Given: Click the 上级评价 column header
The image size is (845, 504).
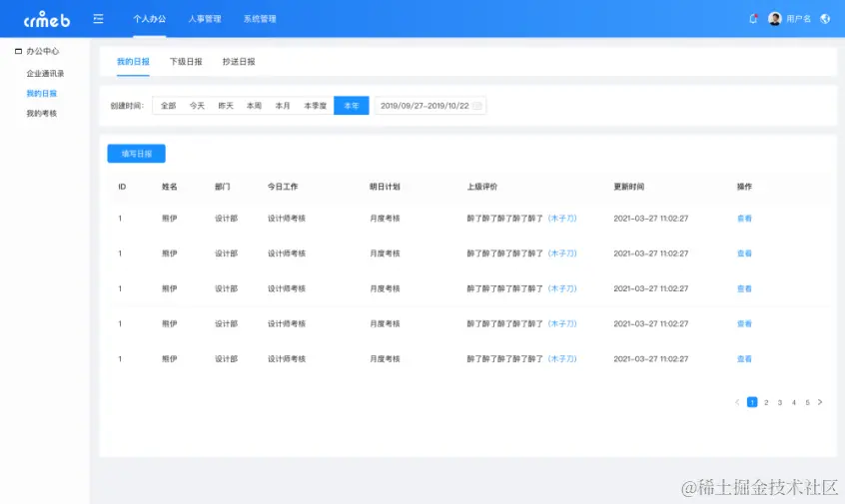Looking at the screenshot, I should pos(481,187).
